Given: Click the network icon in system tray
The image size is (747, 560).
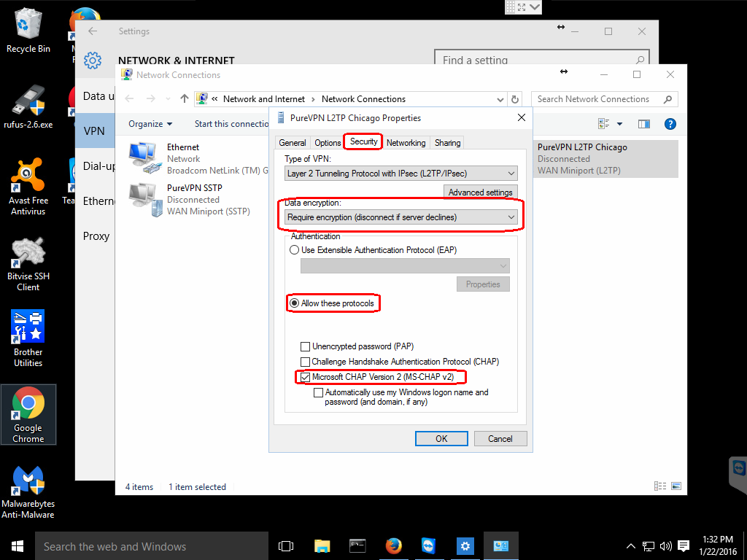Looking at the screenshot, I should coord(648,545).
